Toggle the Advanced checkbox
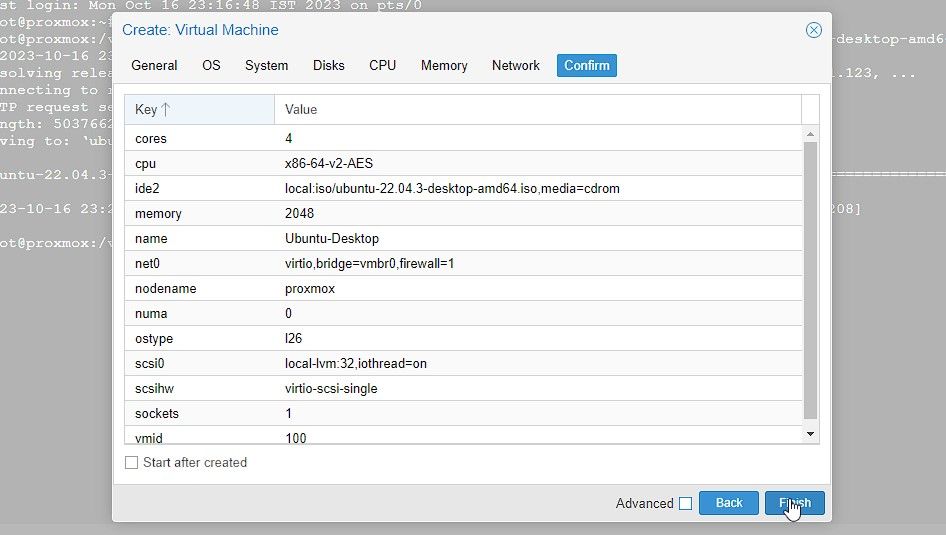946x535 pixels. 685,504
